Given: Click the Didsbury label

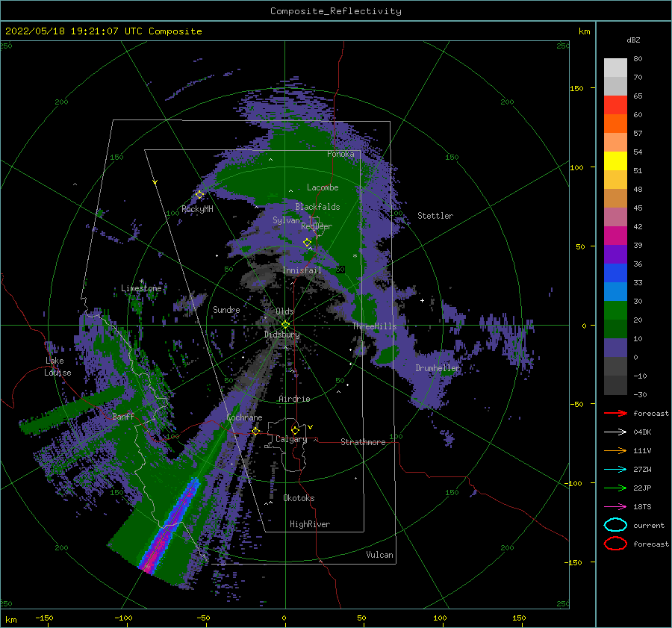Looking at the screenshot, I should [x=281, y=335].
